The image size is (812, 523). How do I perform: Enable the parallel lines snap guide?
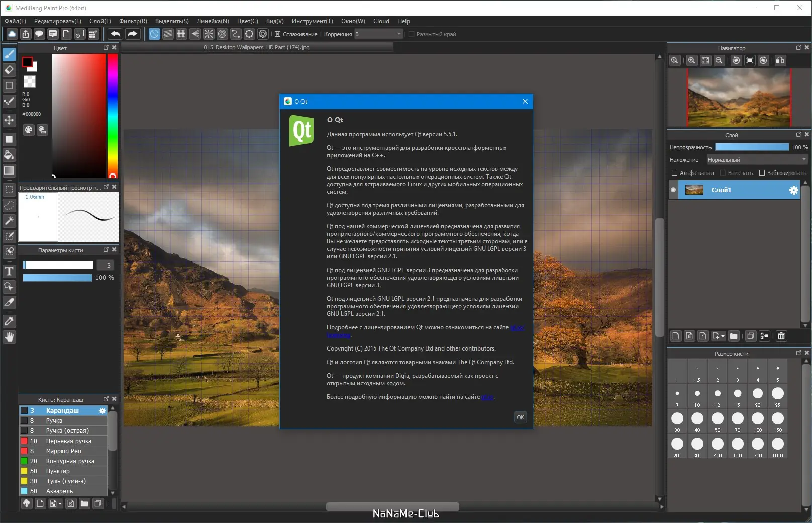(168, 34)
